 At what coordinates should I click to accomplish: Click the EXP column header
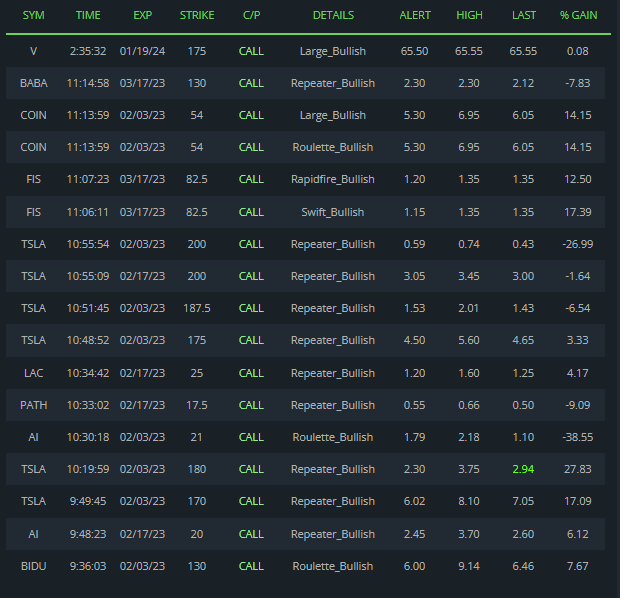pos(142,15)
